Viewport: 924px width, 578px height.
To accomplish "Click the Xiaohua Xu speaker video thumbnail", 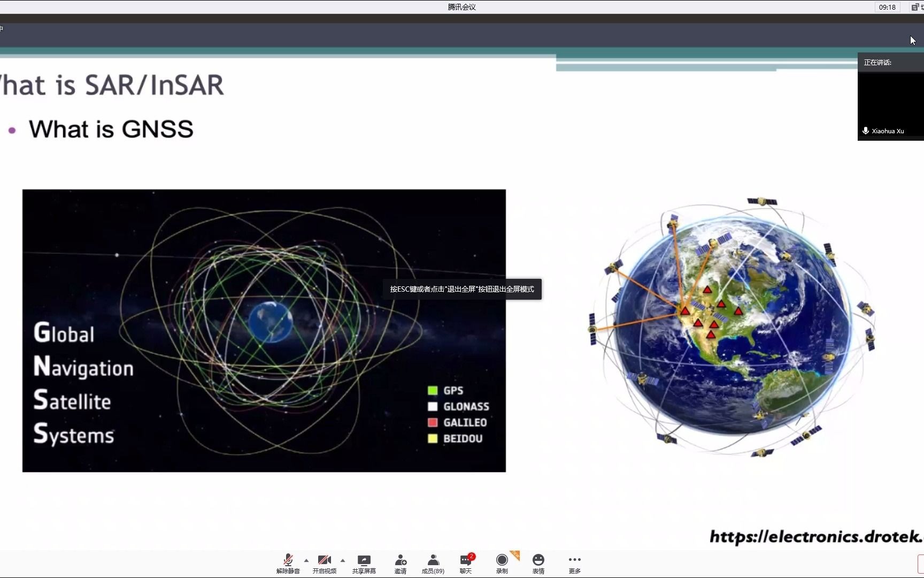I will pos(891,104).
